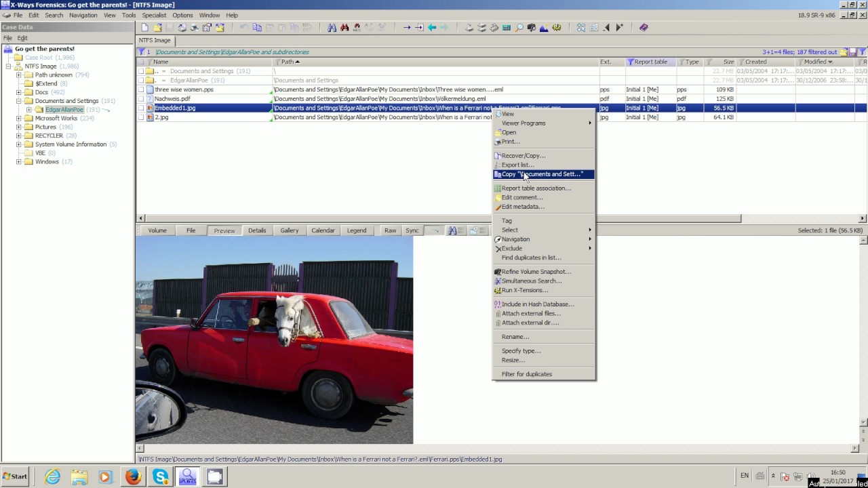Click the purple book help icon

point(644,28)
